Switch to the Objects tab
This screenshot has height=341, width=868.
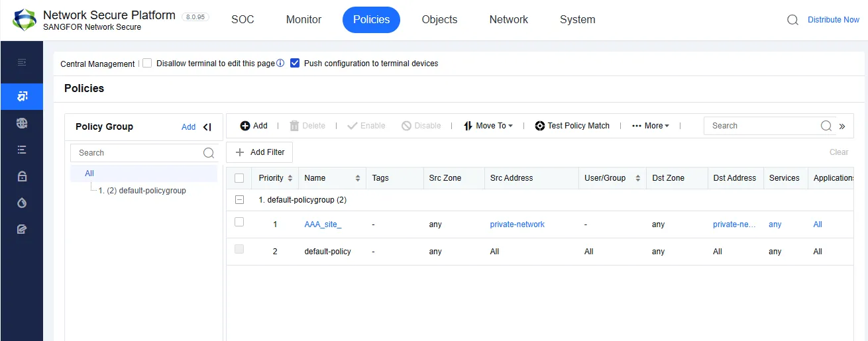pyautogui.click(x=439, y=20)
